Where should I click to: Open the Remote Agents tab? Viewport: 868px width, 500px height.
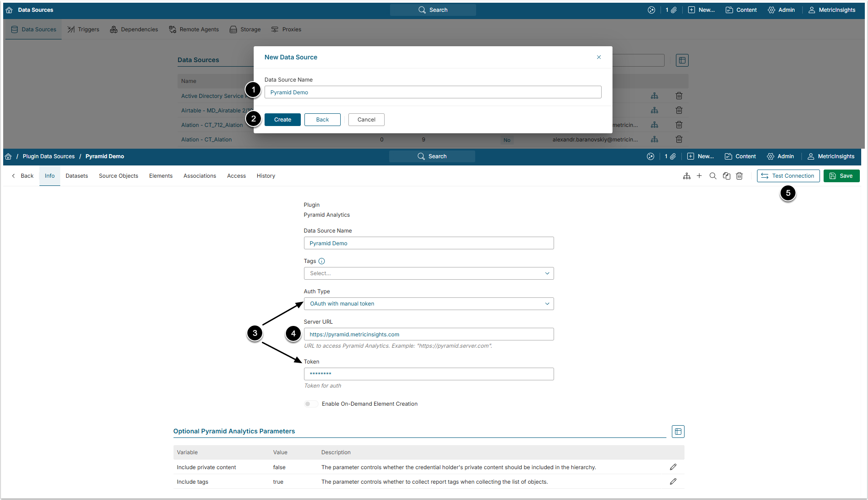(194, 29)
